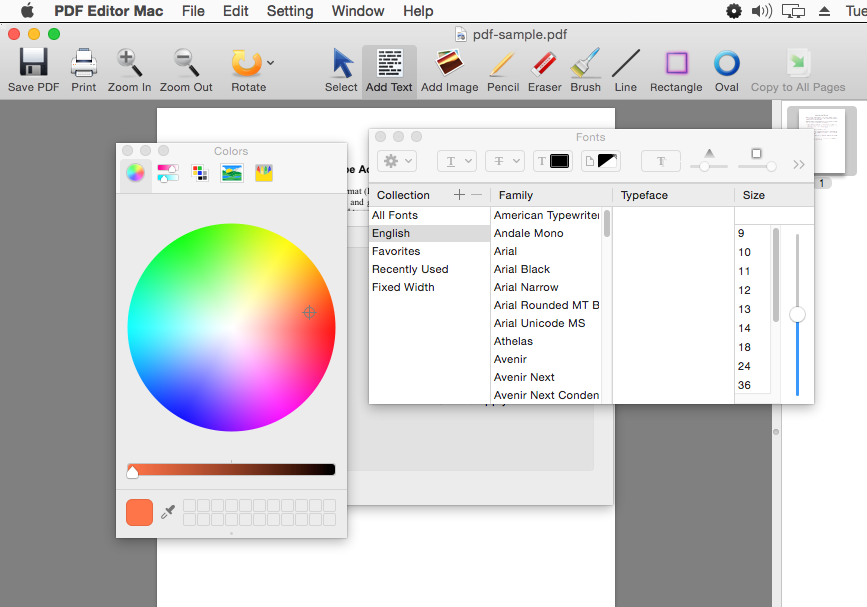This screenshot has width=867, height=607.
Task: Click the Zoom In magnifier
Action: [x=129, y=62]
